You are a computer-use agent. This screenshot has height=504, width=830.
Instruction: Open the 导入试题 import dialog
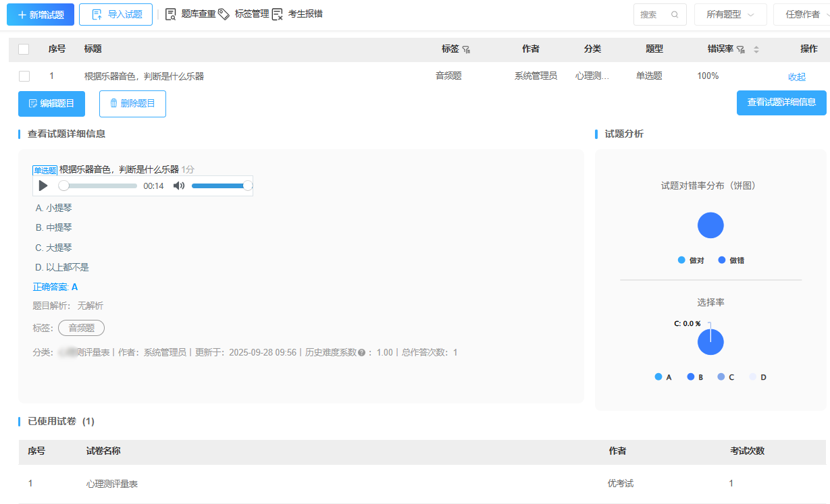pos(115,14)
